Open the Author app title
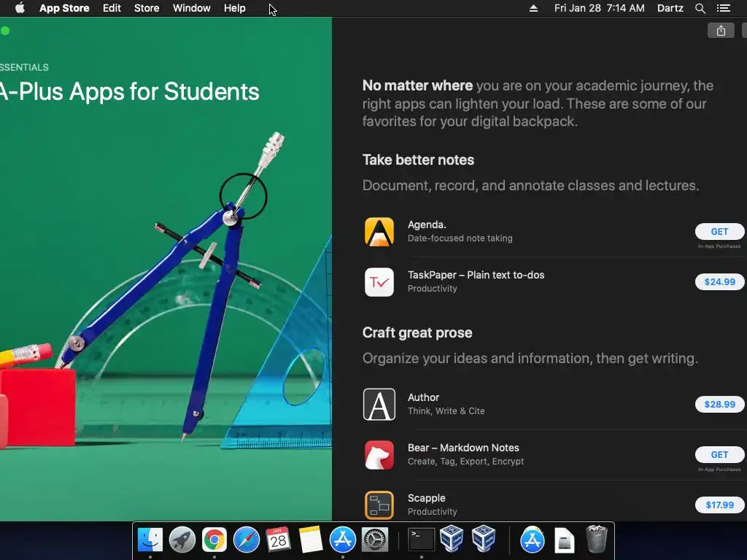 coord(424,397)
